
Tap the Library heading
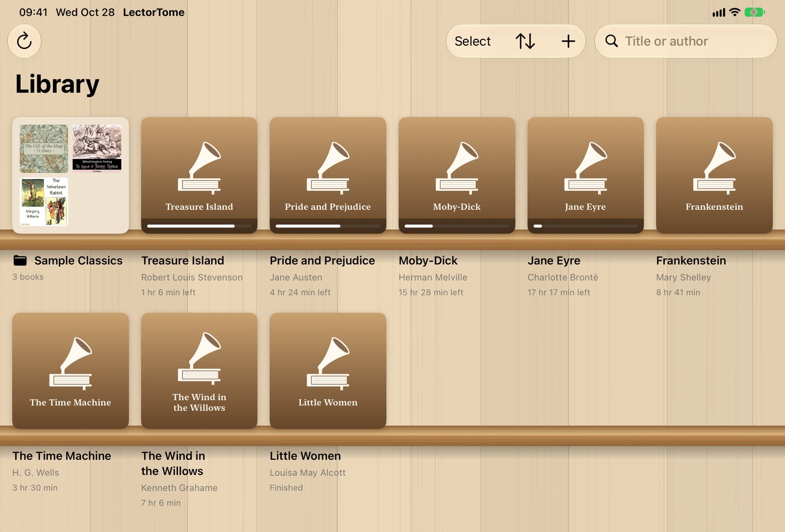[x=57, y=84]
